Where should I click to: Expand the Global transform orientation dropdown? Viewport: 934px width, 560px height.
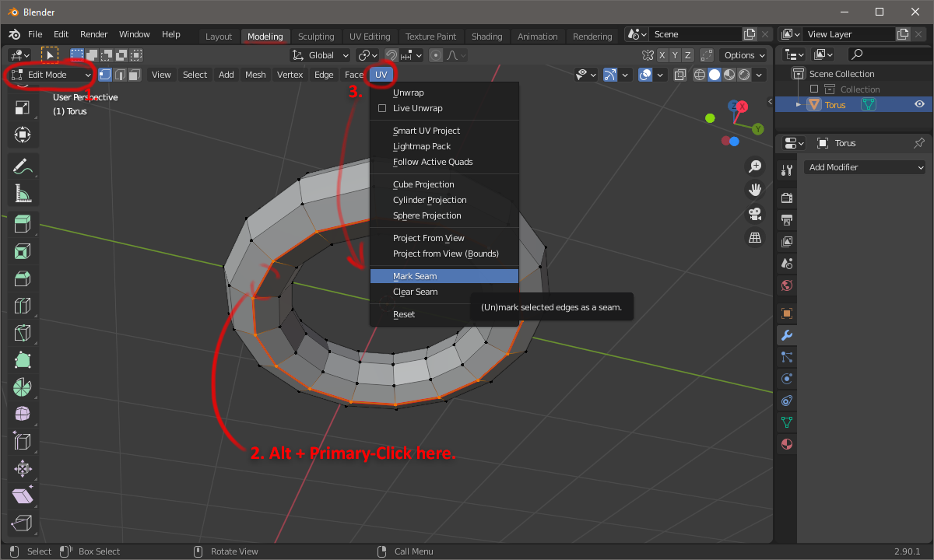321,55
